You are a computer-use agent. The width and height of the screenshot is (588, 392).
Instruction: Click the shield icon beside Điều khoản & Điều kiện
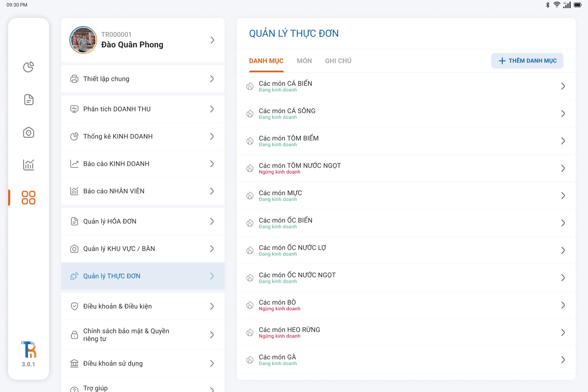tap(74, 306)
